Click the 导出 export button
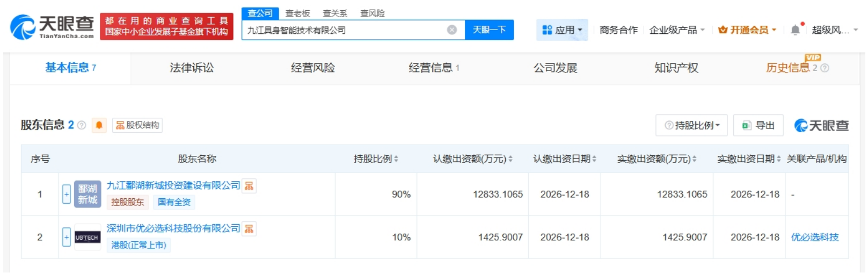 coord(758,125)
